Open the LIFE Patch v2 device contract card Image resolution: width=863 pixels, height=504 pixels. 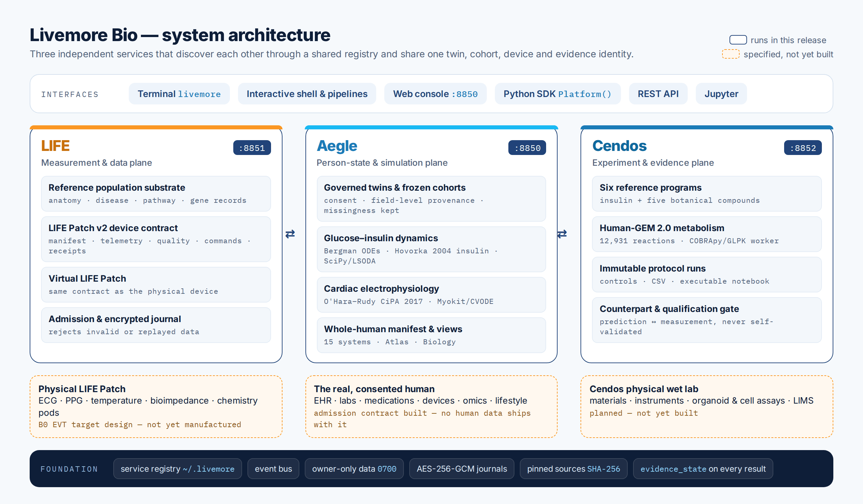click(x=156, y=240)
